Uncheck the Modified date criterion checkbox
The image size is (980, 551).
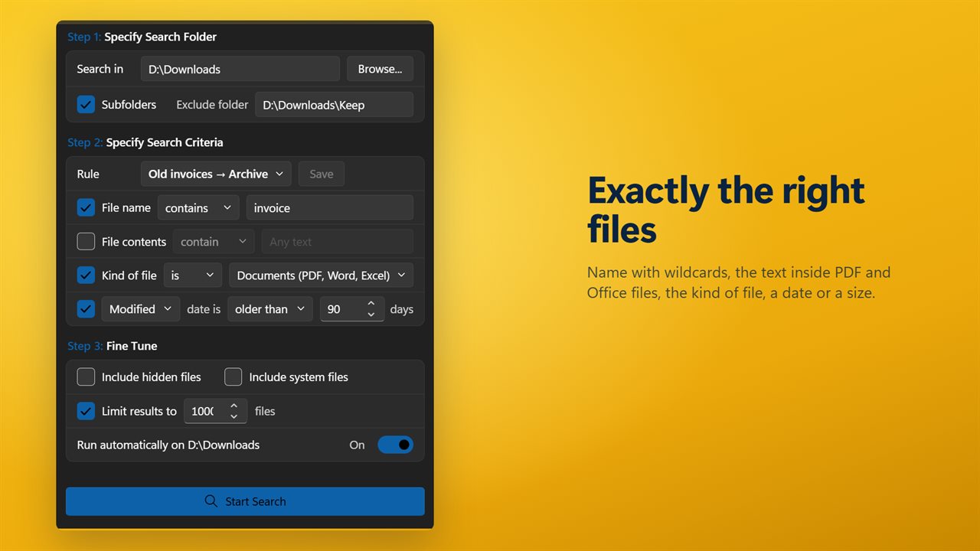(x=86, y=309)
